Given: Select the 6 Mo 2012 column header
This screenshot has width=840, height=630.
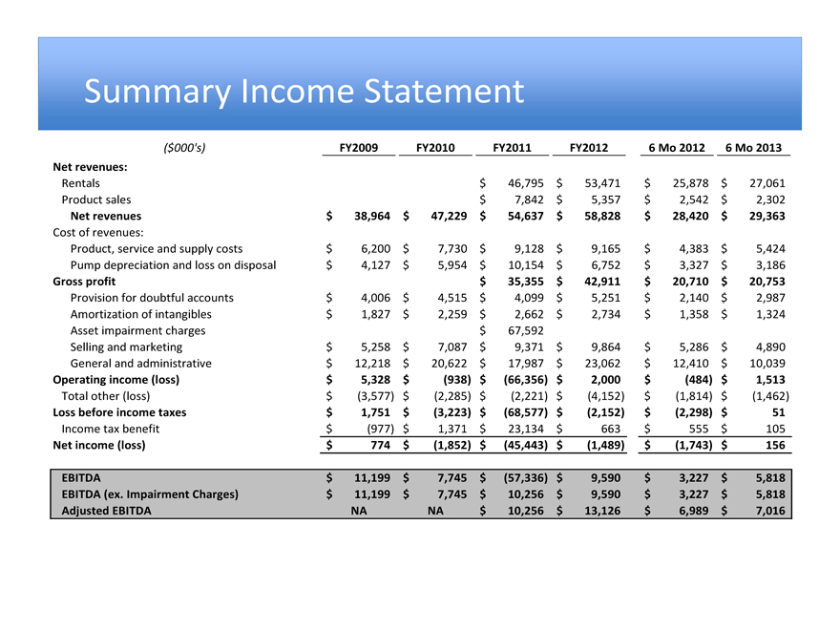Looking at the screenshot, I should coord(676,148).
